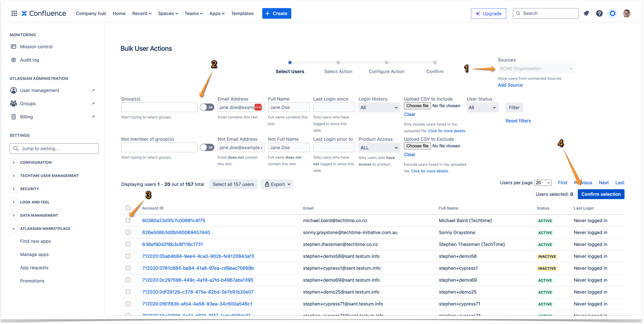Open the Users per page dropdown

(x=543, y=183)
